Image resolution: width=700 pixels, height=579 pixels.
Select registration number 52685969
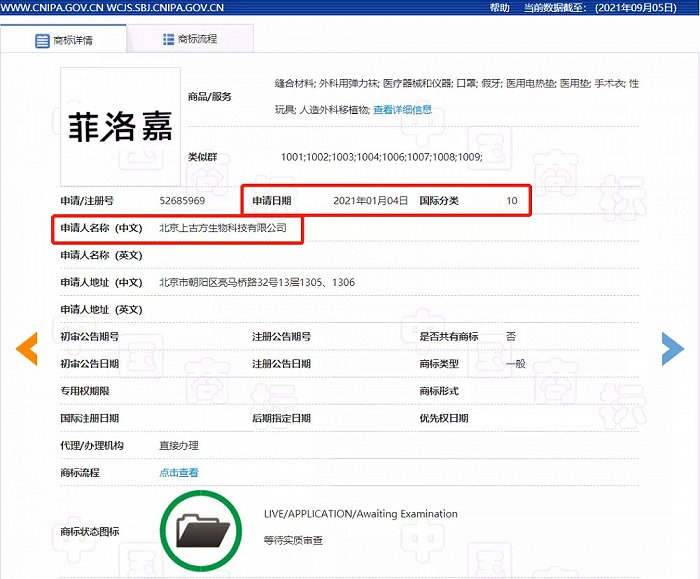tap(182, 200)
